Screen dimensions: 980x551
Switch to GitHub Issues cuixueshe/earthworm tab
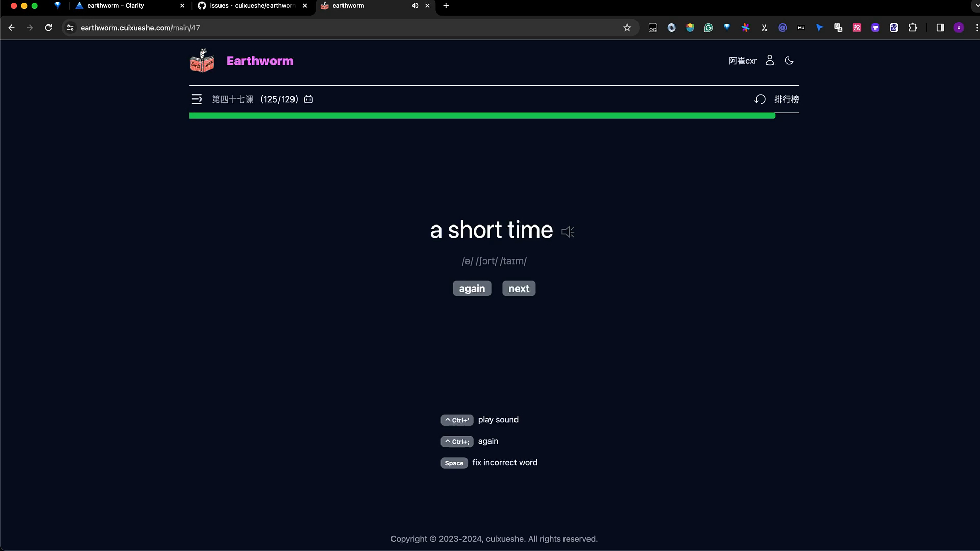coord(252,6)
